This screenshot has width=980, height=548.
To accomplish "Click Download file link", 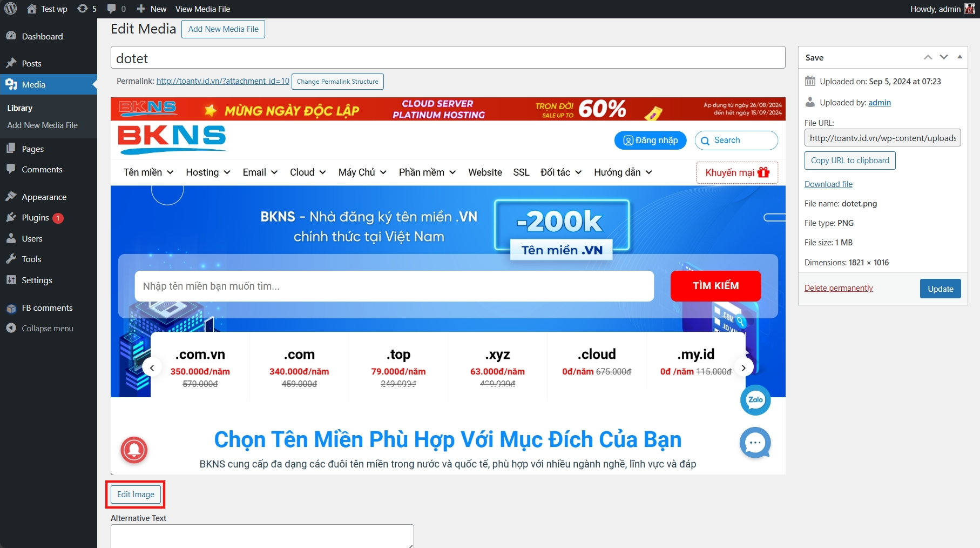I will tap(828, 184).
